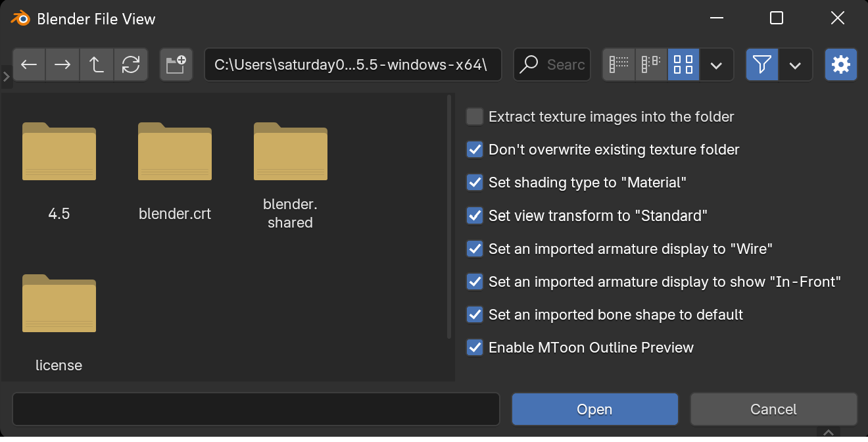The height and width of the screenshot is (442, 868).
Task: Expand the display settings dropdown arrow
Action: (717, 64)
